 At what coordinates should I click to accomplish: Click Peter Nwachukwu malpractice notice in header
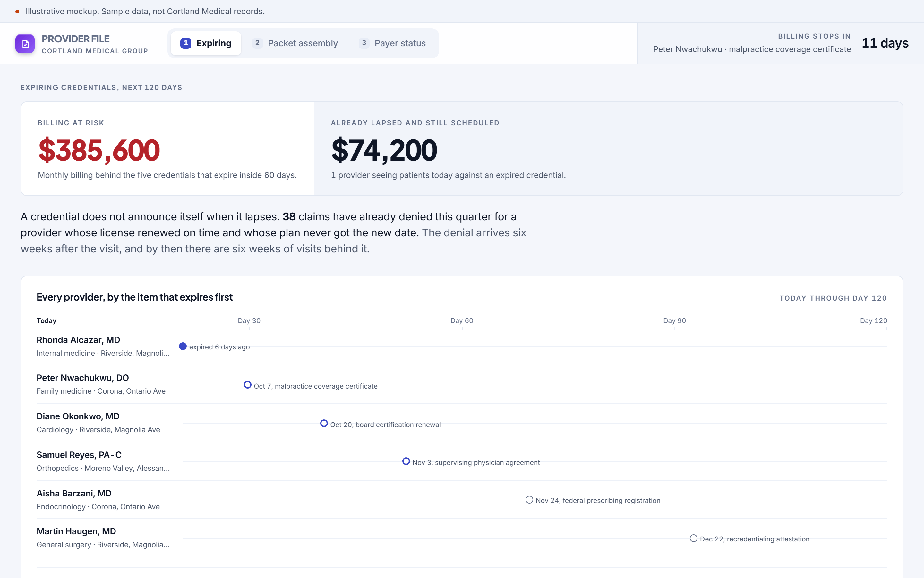752,49
